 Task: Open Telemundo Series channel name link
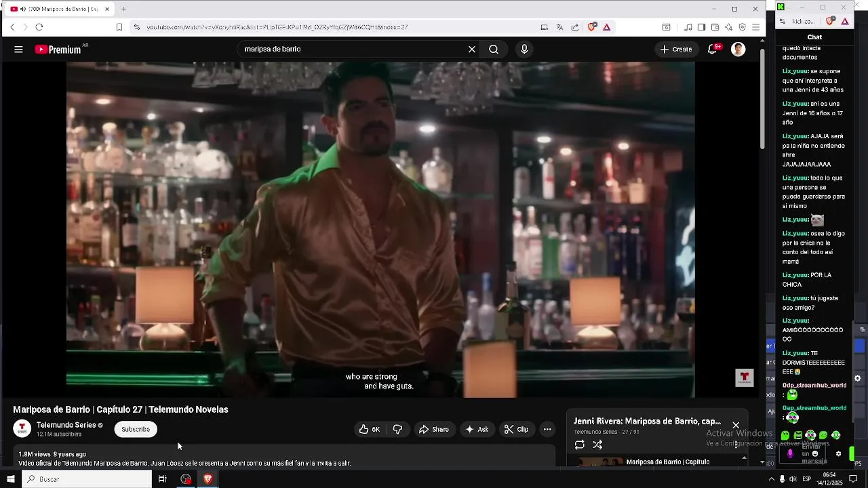tap(66, 425)
